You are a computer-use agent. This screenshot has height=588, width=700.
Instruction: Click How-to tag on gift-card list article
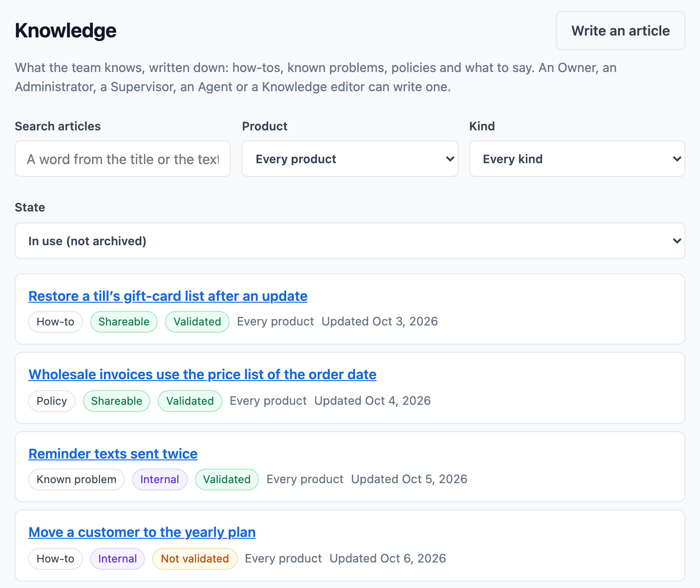click(x=56, y=322)
